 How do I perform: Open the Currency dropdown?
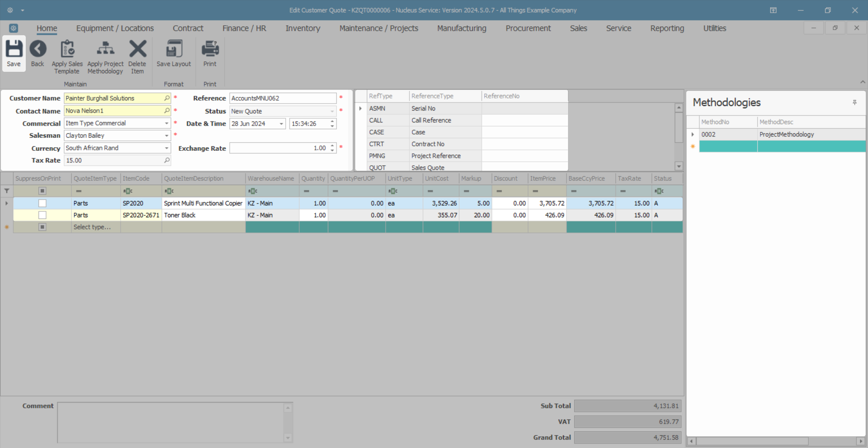[x=166, y=148]
